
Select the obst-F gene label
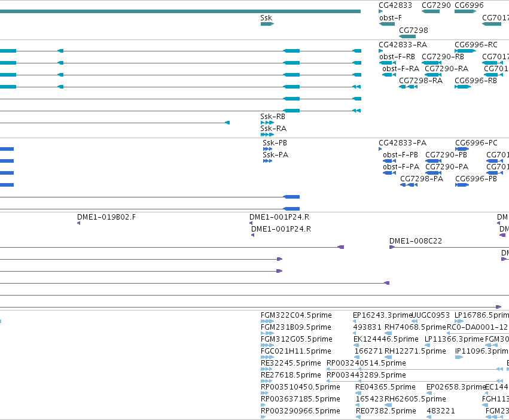(390, 18)
